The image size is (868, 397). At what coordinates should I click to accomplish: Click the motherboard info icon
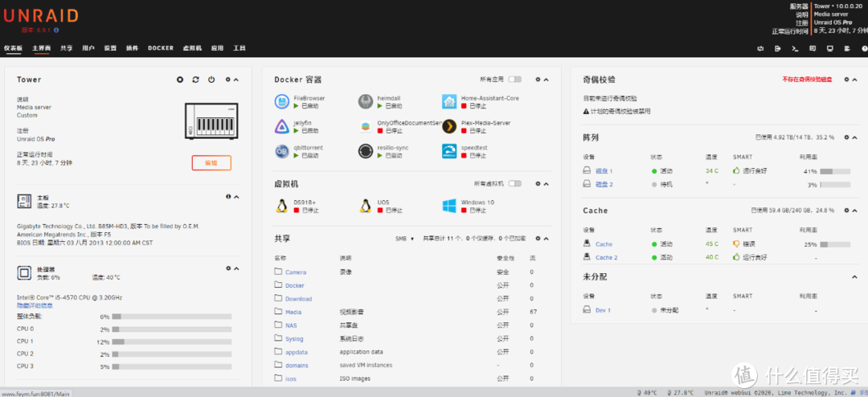(x=228, y=197)
